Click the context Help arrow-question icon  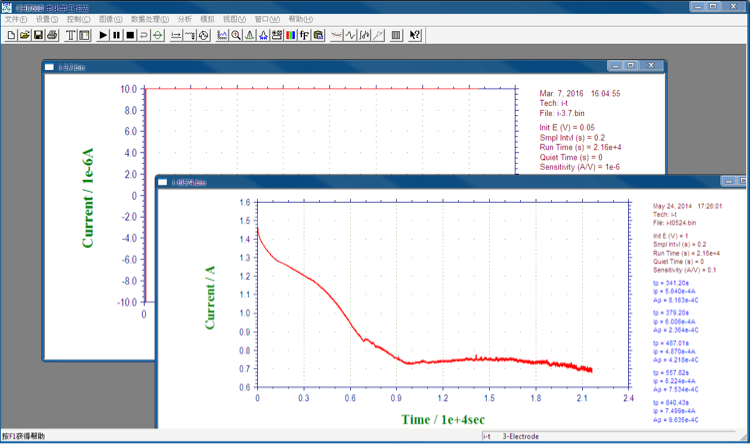pyautogui.click(x=415, y=35)
